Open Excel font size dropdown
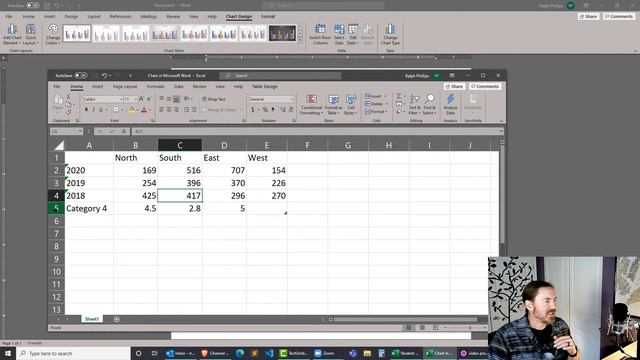This screenshot has height=360, width=640. [136, 99]
